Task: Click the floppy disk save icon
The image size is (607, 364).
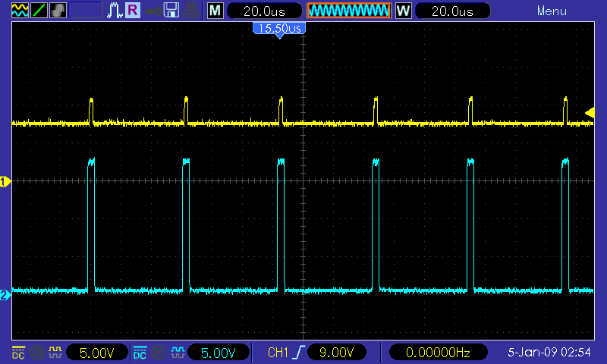Action: (171, 11)
